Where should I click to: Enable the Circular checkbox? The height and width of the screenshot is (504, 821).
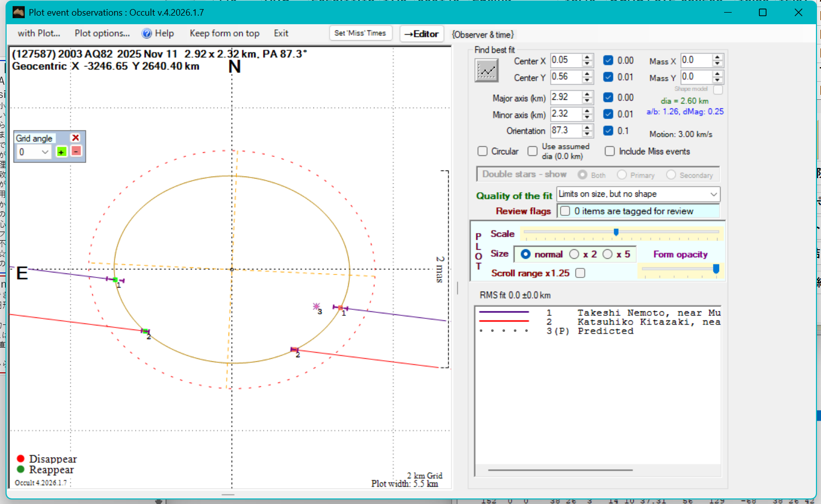(x=482, y=151)
